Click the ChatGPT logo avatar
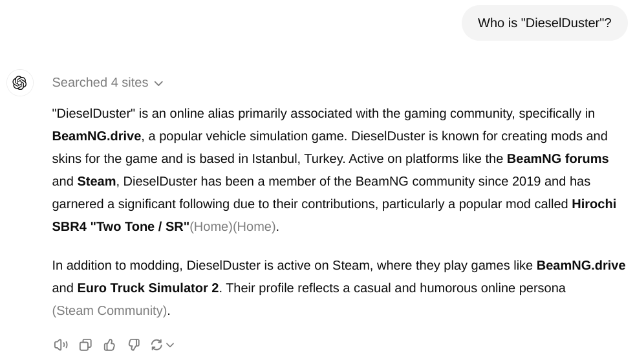The width and height of the screenshot is (635, 364). [x=20, y=83]
